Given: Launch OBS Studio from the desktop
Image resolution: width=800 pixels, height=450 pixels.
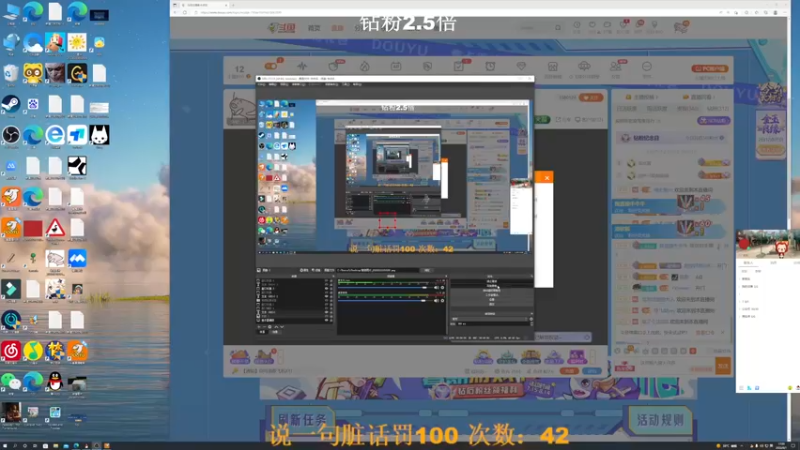Looking at the screenshot, I should coord(11,135).
